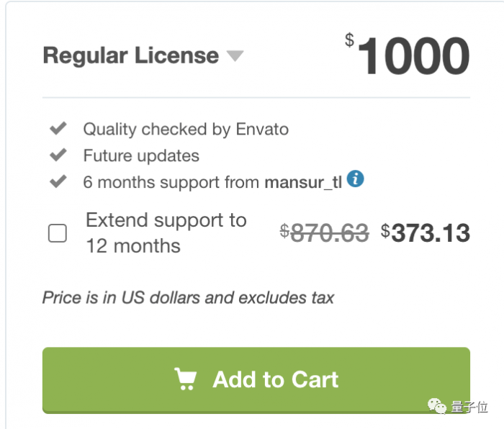Viewport: 504px width, 429px height.
Task: Click the 6 months support from text
Action: [x=171, y=182]
